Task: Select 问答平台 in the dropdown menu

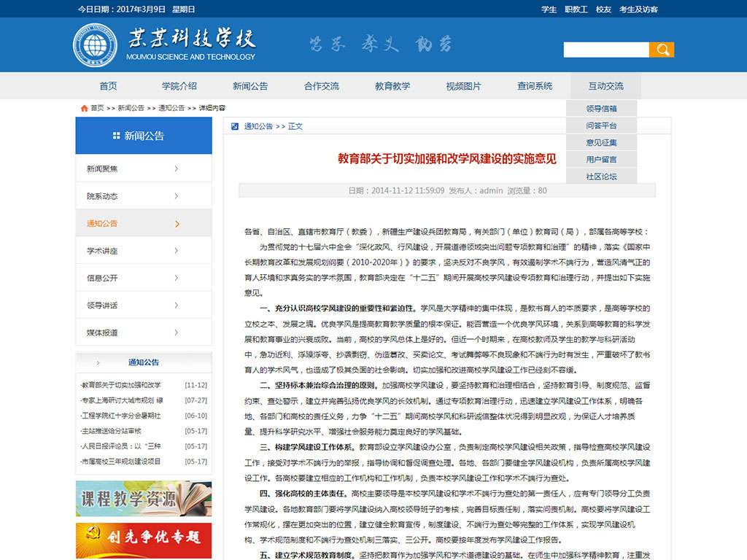Action: tap(601, 125)
